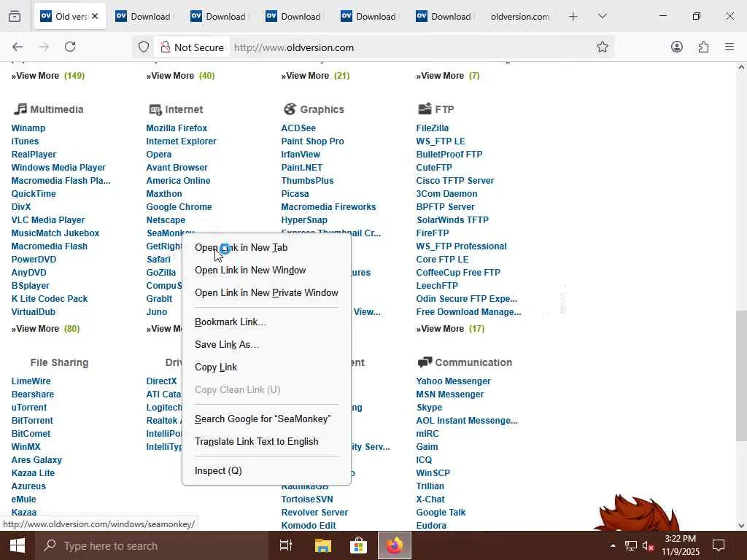Click the Multimedia music note icon
The height and width of the screenshot is (560, 747).
[20, 109]
